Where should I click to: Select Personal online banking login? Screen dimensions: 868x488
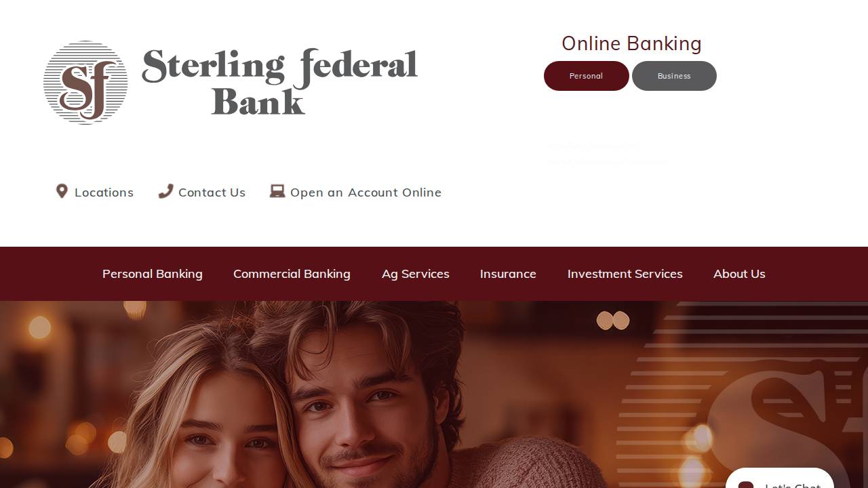587,76
